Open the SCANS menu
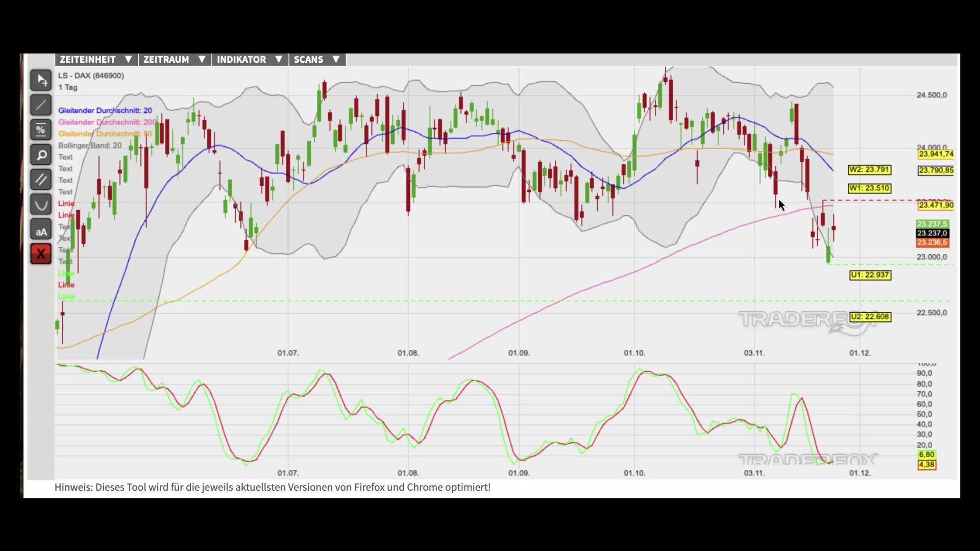This screenshot has width=980, height=551. (x=316, y=59)
